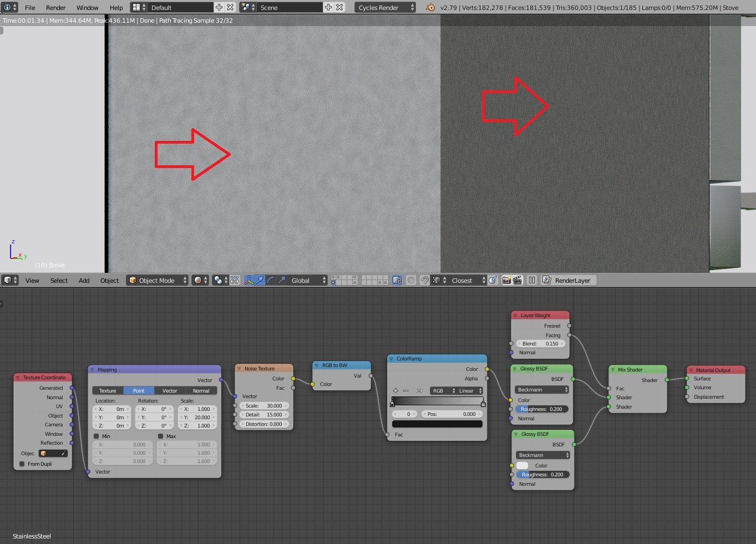Viewport: 756px width, 544px height.
Task: Open the Window menu
Action: click(87, 7)
